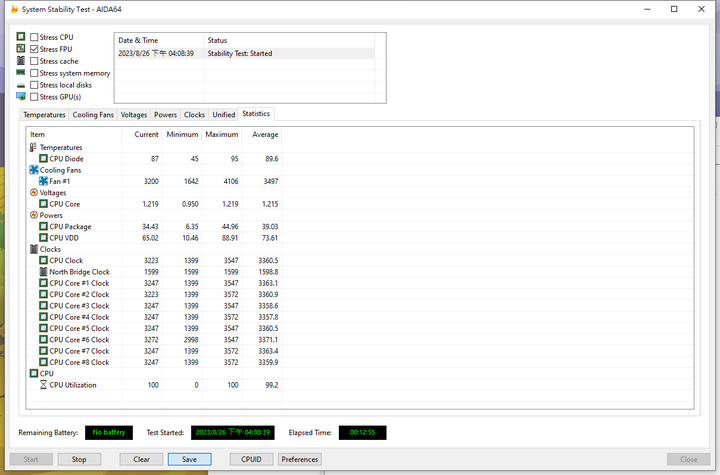Click the CPU Clock row icon
Screen dimensions: 720x475
[43, 260]
